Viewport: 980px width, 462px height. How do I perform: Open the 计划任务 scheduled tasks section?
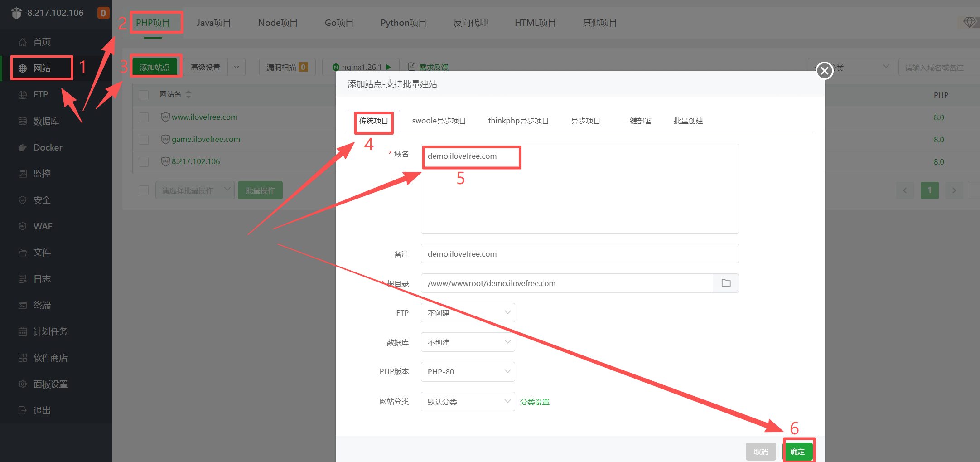pos(51,331)
